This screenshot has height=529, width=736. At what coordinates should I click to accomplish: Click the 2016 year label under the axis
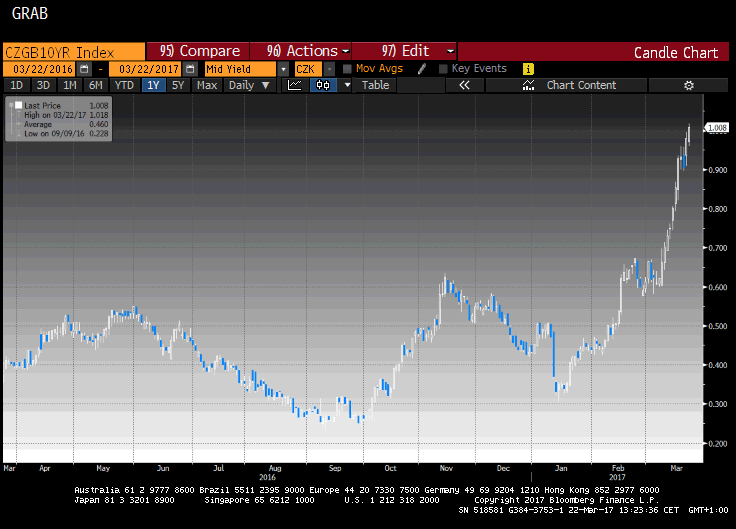tap(267, 477)
